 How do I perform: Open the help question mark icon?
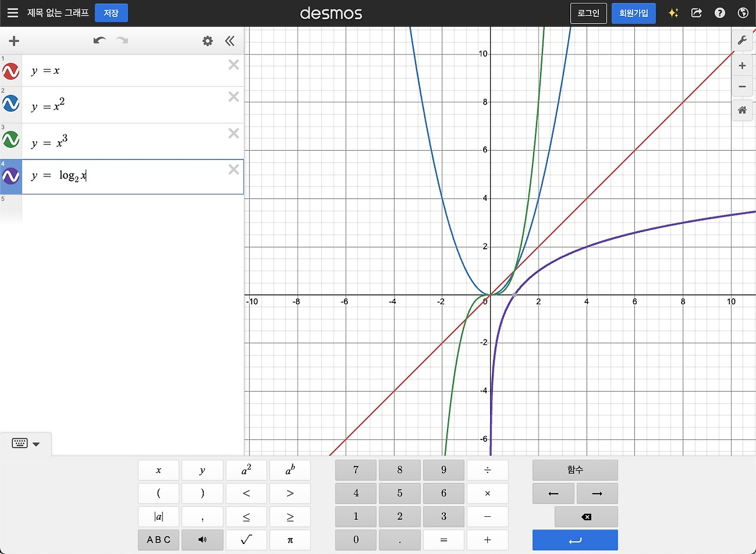pos(719,12)
